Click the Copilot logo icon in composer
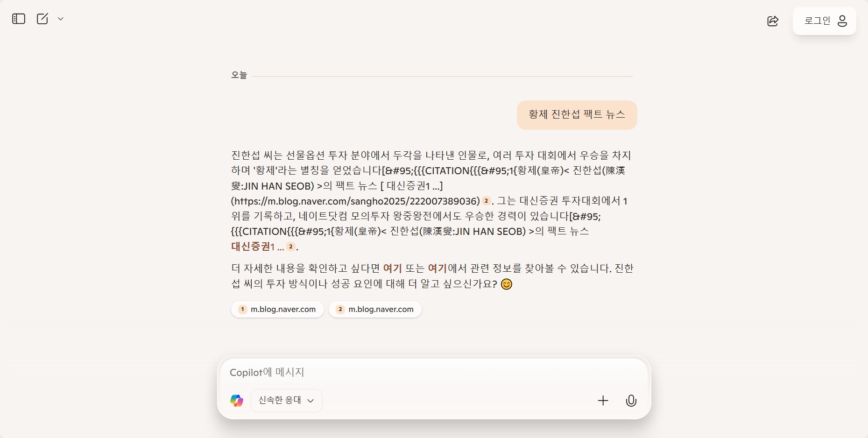The width and height of the screenshot is (868, 438). [237, 401]
